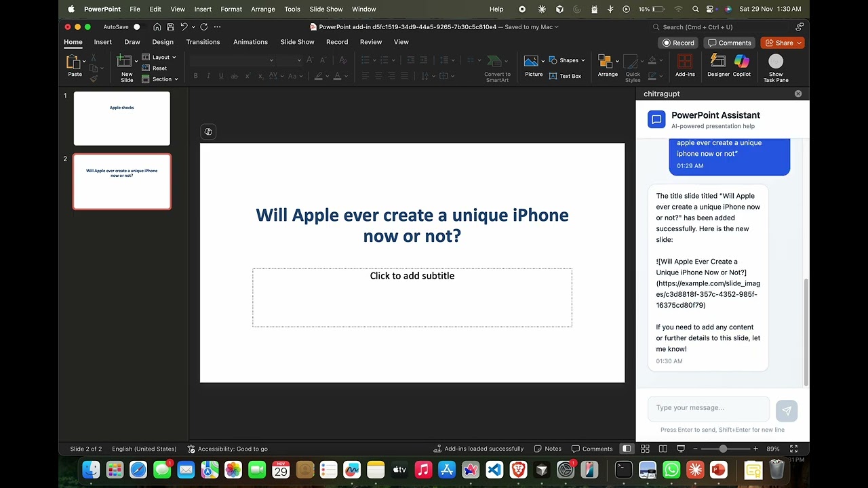Click Convert to SmartArt
The image size is (868, 488).
497,68
